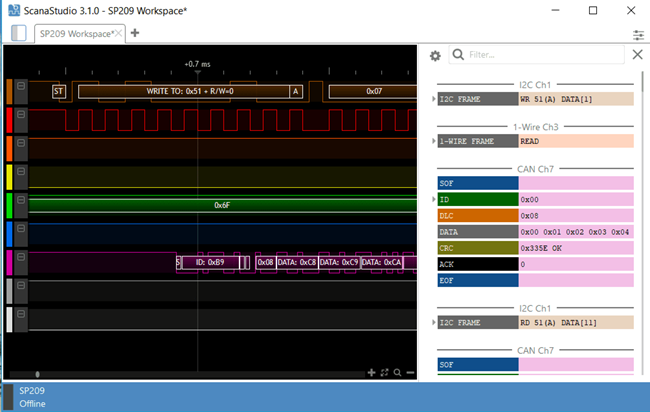Select the DATA: 0xC8 CAN block
Screen dimensions: 650x412
pyautogui.click(x=297, y=262)
